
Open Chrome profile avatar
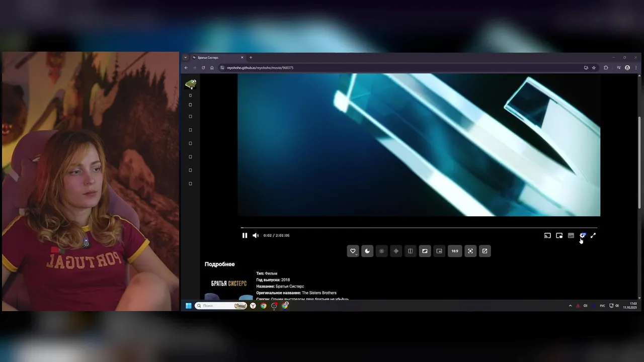tap(627, 68)
